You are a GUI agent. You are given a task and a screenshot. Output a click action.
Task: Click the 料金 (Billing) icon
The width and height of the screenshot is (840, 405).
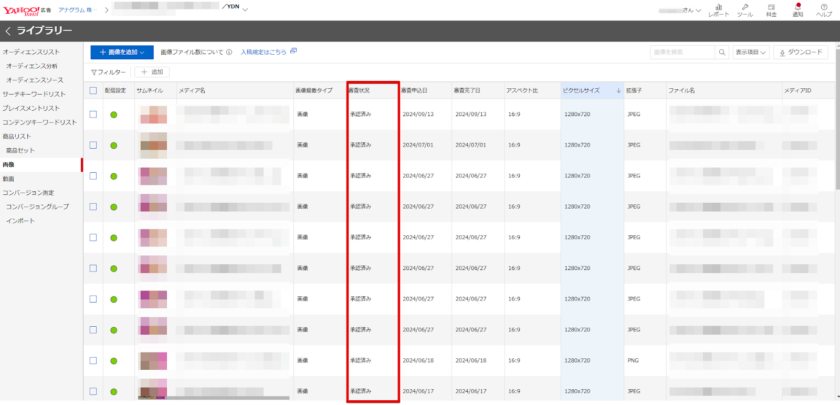(x=771, y=10)
